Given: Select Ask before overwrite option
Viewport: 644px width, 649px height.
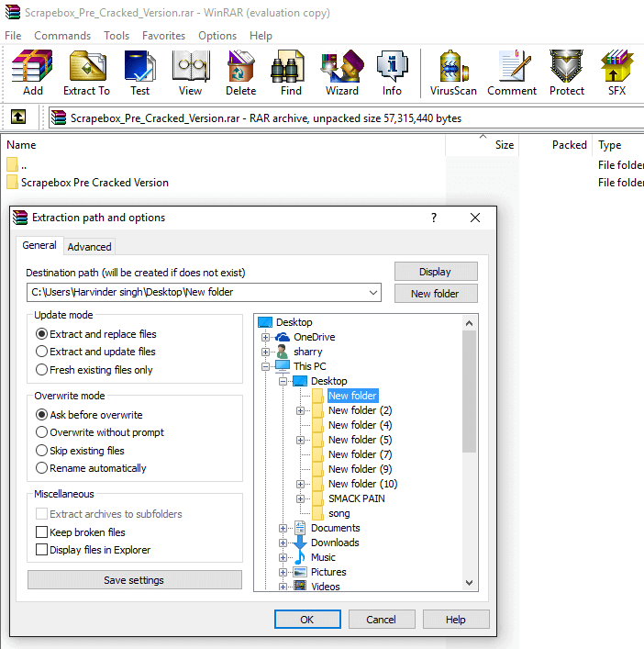Looking at the screenshot, I should [41, 415].
